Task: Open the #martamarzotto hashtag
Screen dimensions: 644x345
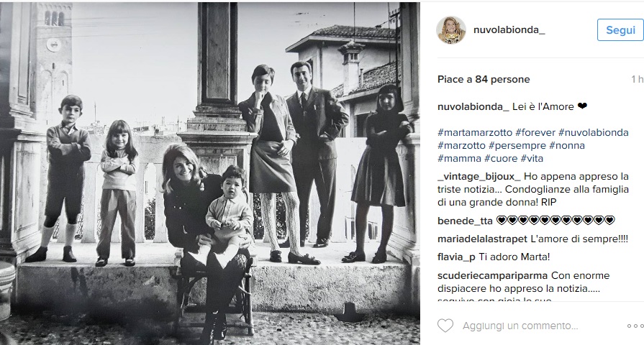Action: (x=475, y=132)
